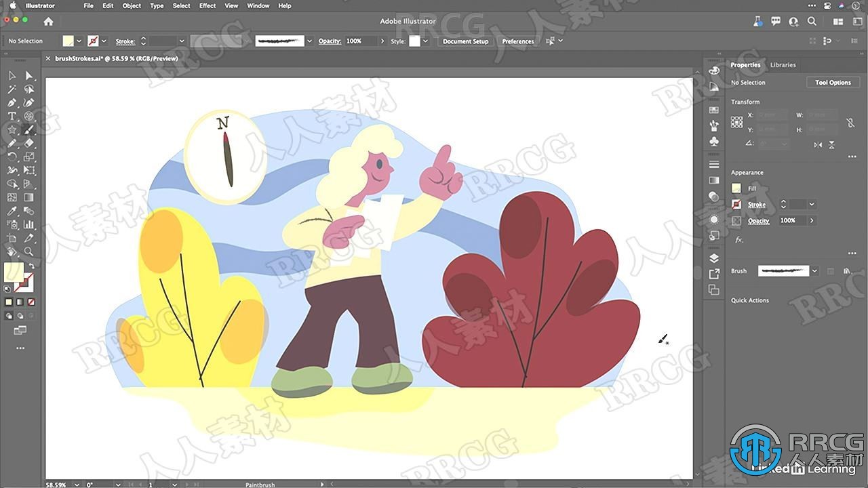The image size is (868, 488).
Task: Select the Direct Selection tool
Action: (x=29, y=76)
